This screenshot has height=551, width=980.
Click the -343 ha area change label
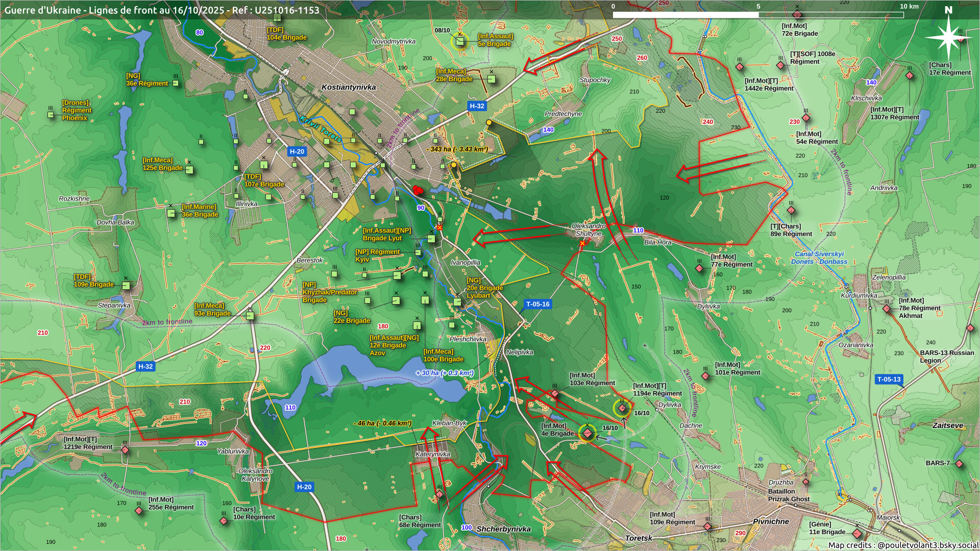click(x=457, y=149)
